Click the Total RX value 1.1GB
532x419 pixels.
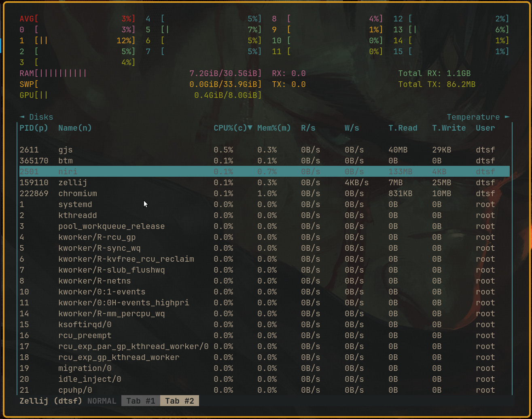pyautogui.click(x=459, y=74)
